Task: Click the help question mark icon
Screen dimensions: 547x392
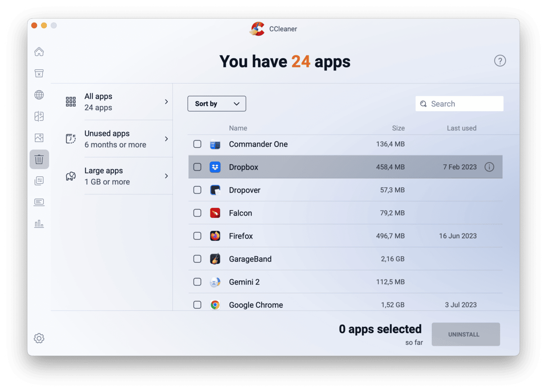Action: click(500, 61)
